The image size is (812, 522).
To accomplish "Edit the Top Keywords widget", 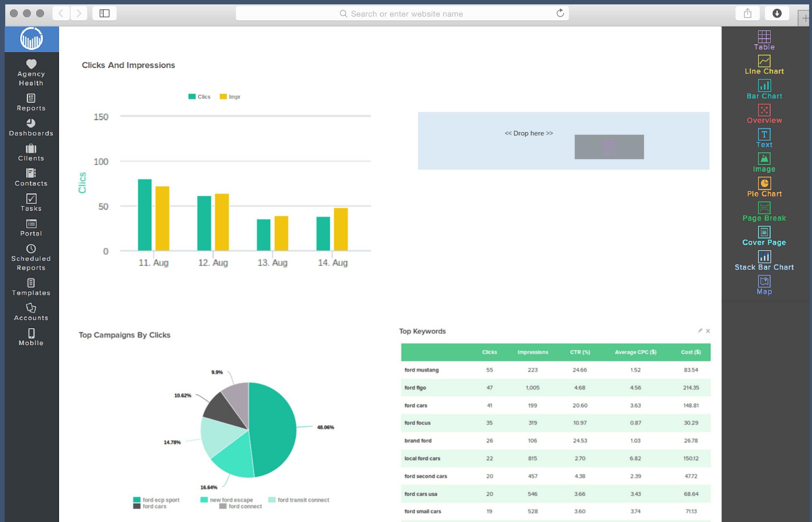I will pos(700,331).
